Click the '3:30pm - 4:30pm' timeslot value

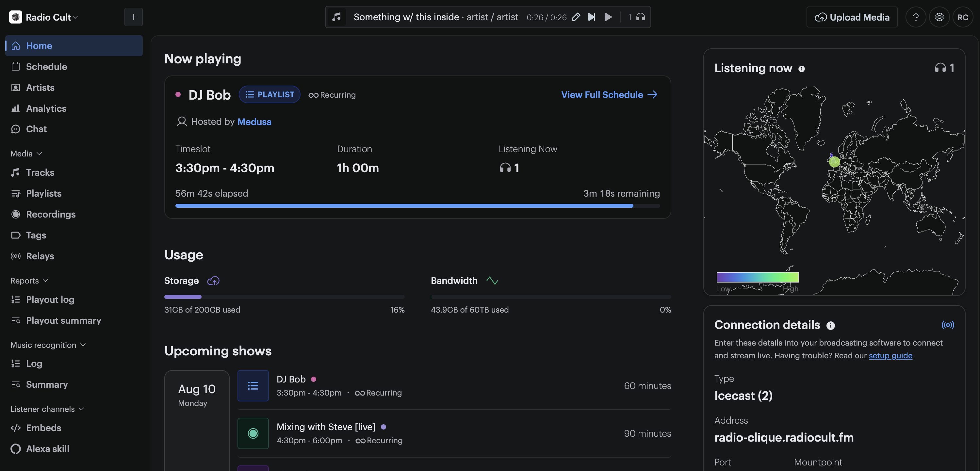[224, 168]
